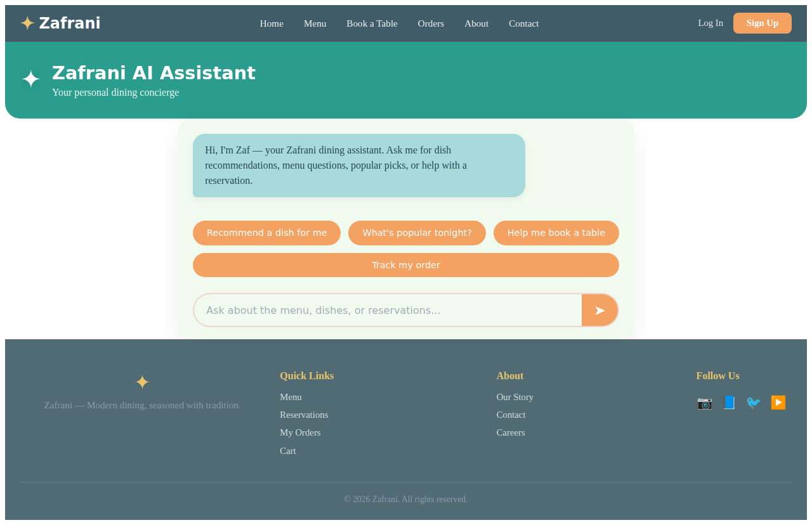Open Careers footer link
The image size is (812, 525).
(511, 432)
